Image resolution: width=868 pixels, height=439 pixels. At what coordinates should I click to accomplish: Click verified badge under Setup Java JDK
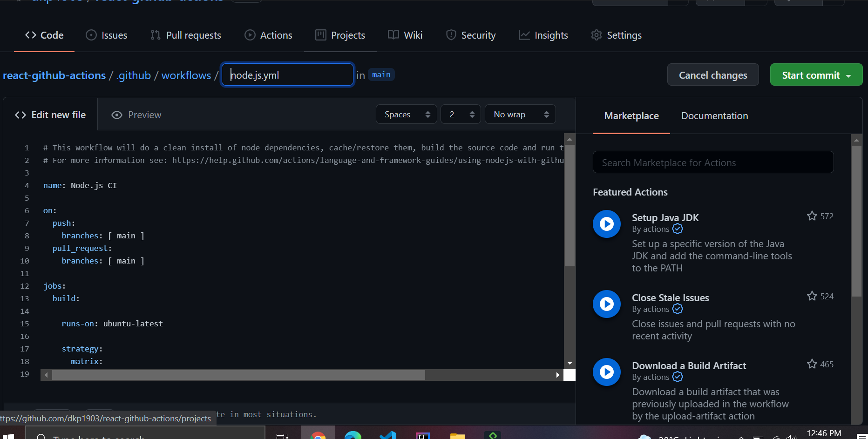678,229
